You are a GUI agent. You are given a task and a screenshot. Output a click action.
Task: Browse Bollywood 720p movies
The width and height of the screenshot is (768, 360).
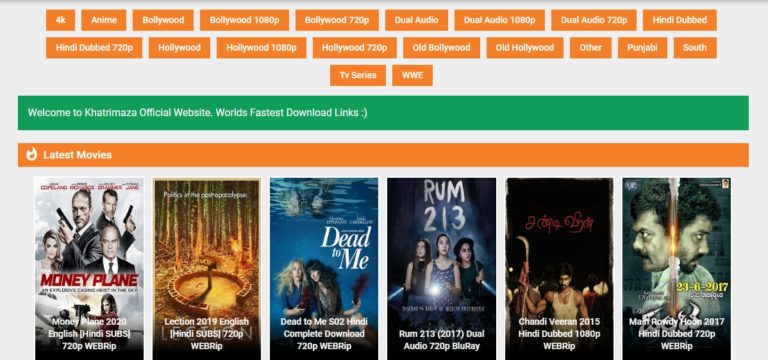click(x=337, y=20)
